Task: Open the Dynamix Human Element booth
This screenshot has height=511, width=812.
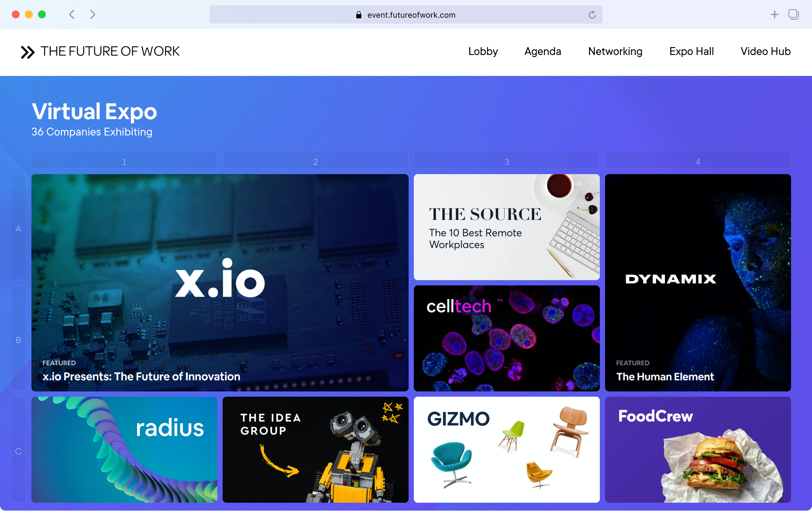Action: [698, 282]
